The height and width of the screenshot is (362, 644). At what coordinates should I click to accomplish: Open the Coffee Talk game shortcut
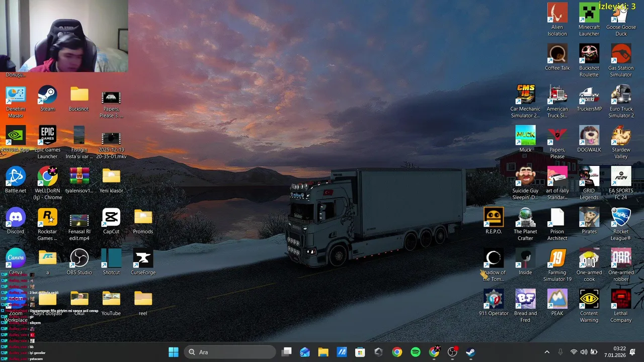click(x=557, y=57)
